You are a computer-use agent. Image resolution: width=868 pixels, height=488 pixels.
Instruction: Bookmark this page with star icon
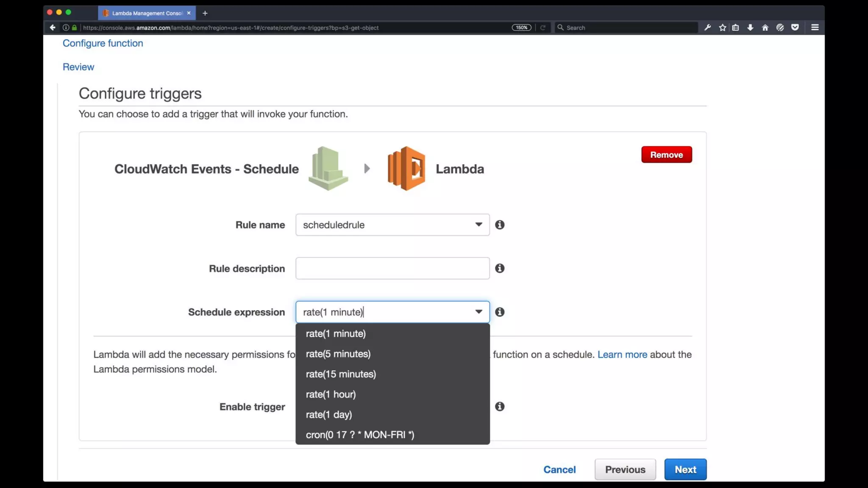[723, 28]
